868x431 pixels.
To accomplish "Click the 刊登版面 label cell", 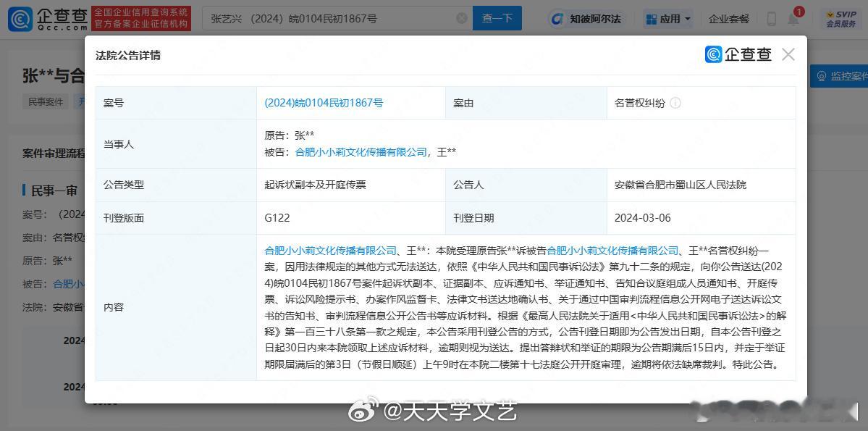I will point(176,218).
